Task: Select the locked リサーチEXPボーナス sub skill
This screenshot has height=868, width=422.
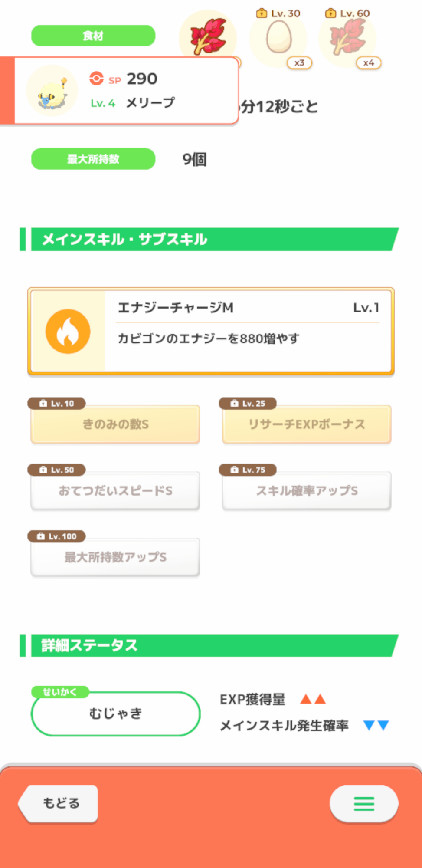Action: pos(307,424)
